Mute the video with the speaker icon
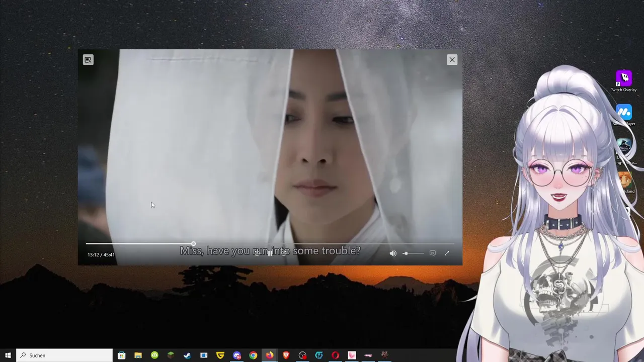The height and width of the screenshot is (362, 644). 393,253
